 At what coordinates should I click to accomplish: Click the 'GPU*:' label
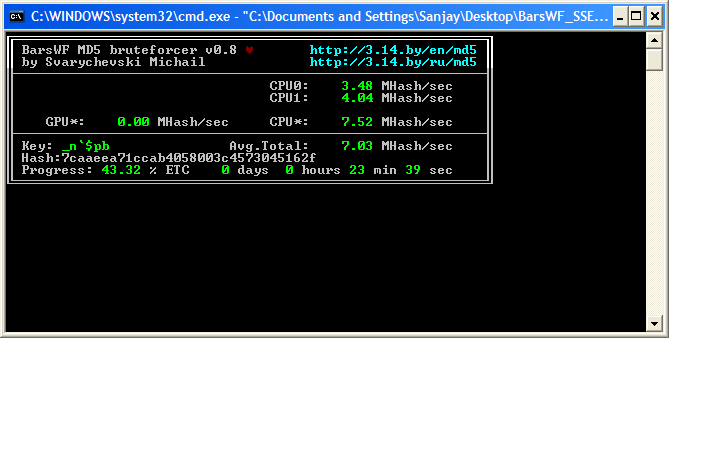[65, 122]
